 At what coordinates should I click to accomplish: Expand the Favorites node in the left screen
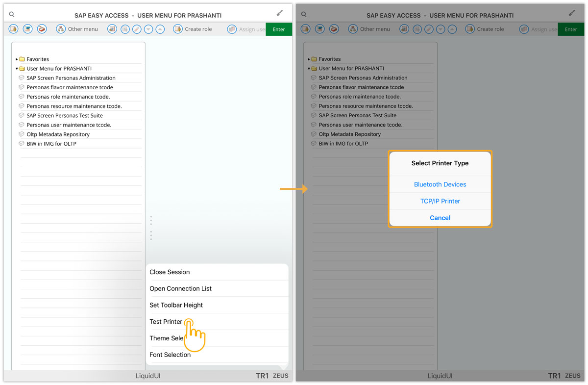click(x=17, y=59)
